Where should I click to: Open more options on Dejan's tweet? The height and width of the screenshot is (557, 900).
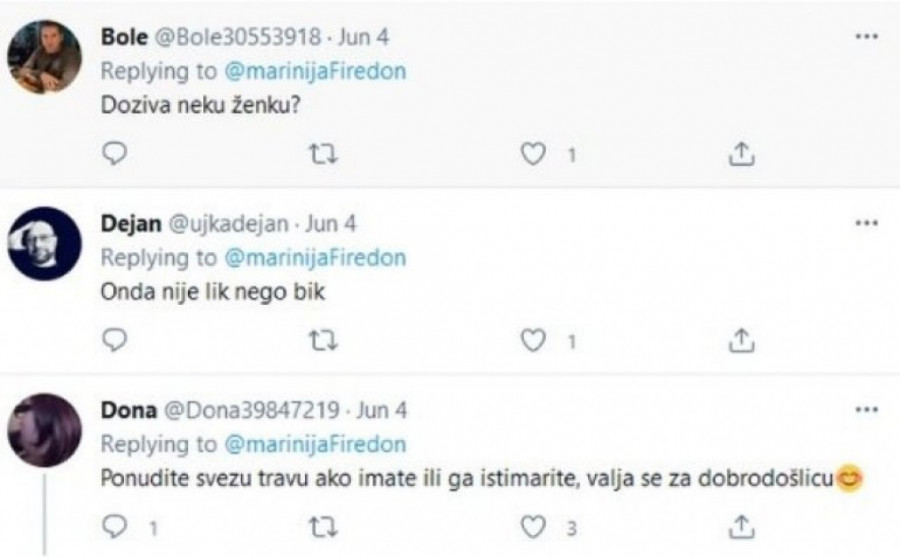point(866,223)
